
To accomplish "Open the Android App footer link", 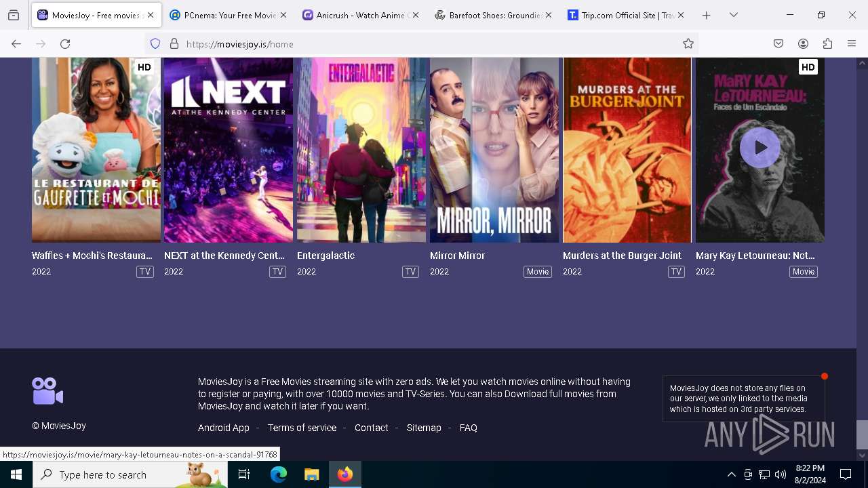I will tap(224, 428).
